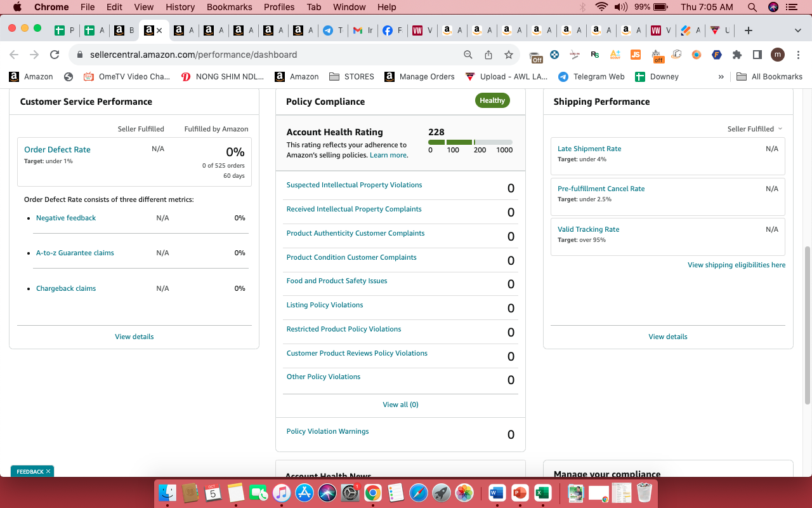Switch to the Telegram tab
The height and width of the screenshot is (508, 812).
[333, 30]
